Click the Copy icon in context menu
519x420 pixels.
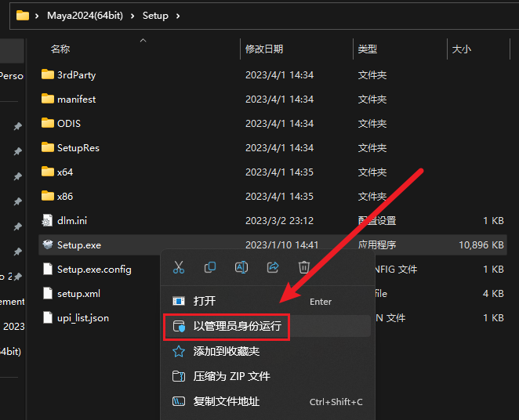click(210, 267)
